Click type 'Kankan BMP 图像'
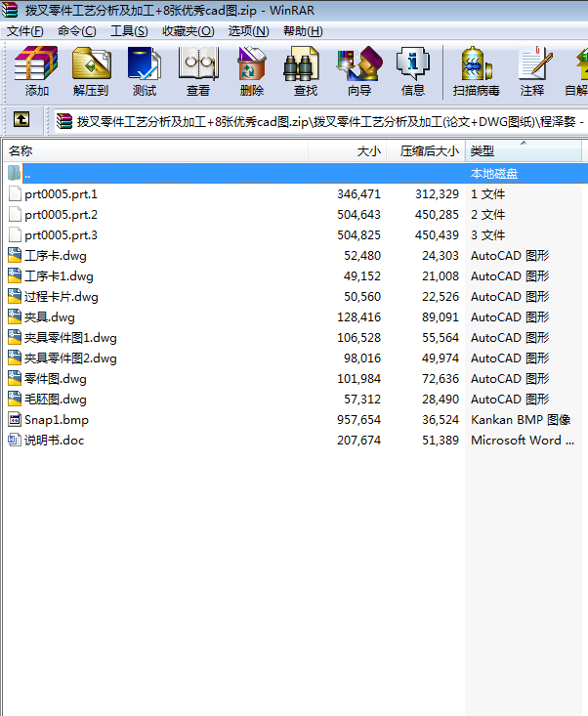Viewport: 588px width, 716px height. pos(521,420)
